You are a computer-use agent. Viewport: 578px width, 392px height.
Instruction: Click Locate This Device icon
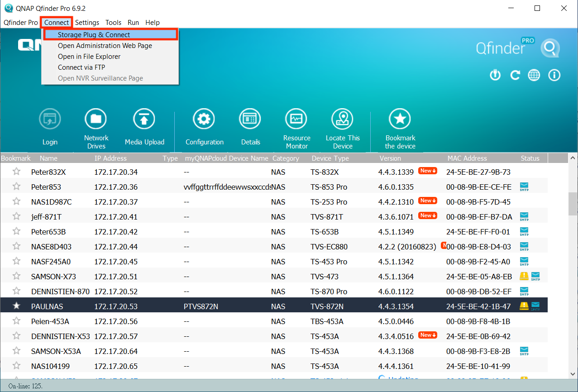(343, 120)
